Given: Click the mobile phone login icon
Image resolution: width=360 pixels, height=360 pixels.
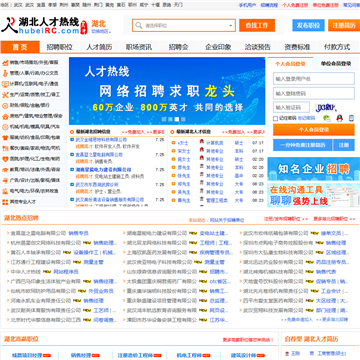Looking at the screenshot, I should point(351,118).
